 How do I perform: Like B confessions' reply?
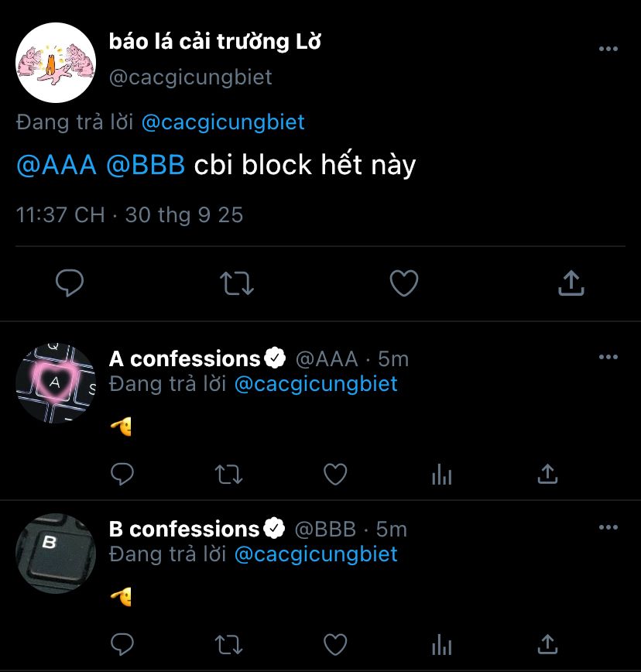(335, 644)
